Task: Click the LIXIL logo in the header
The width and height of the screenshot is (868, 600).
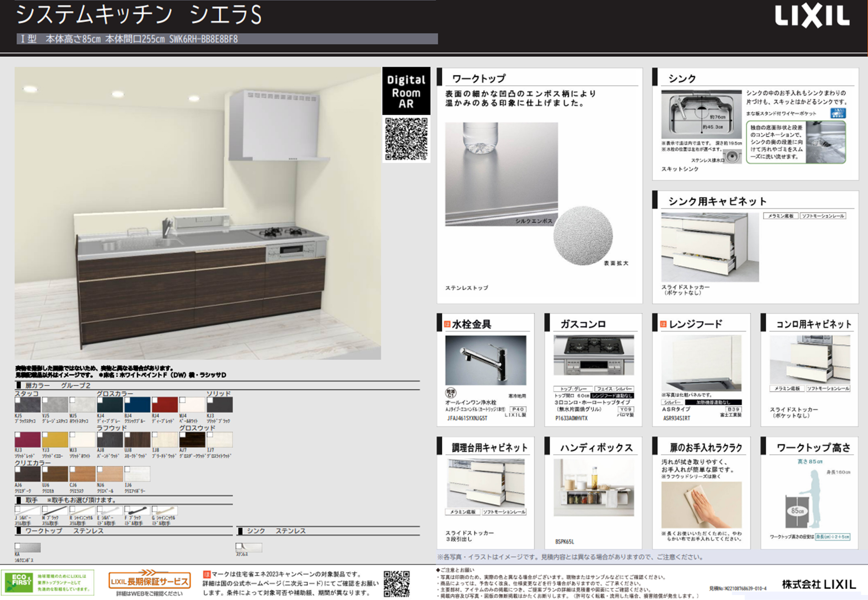Action: pyautogui.click(x=812, y=17)
